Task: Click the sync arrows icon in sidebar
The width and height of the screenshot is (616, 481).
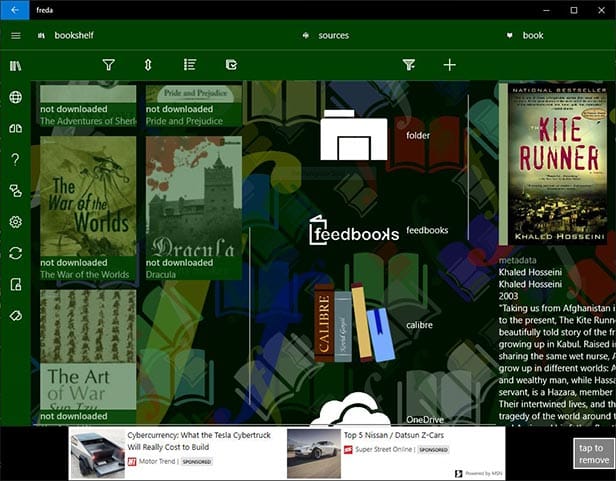Action: pos(15,253)
